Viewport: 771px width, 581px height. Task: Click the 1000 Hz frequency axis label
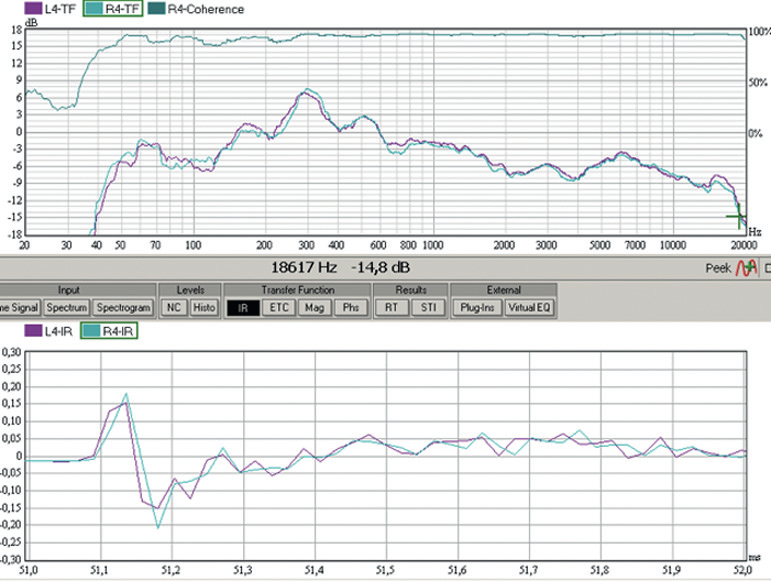click(x=433, y=245)
